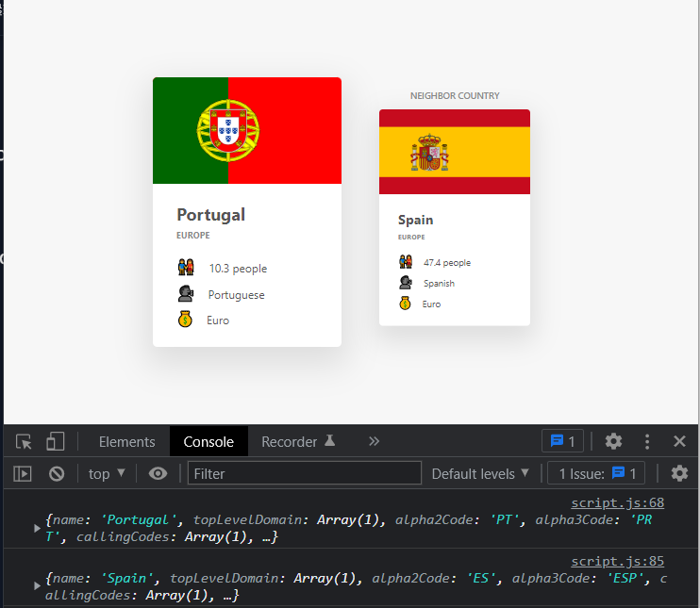Open DevTools settings gear

[x=613, y=441]
